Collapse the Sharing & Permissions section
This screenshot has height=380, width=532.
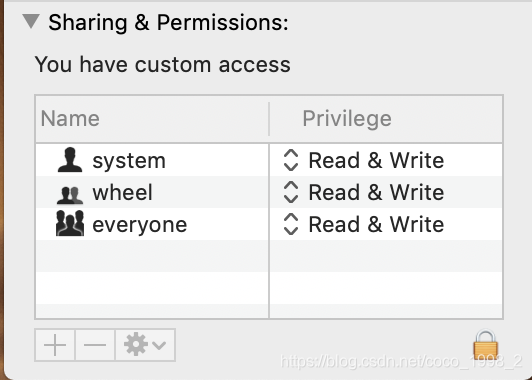pos(31,21)
